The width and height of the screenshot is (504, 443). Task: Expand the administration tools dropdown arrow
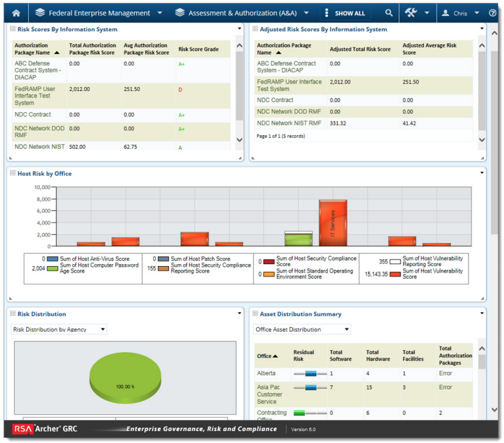(427, 13)
